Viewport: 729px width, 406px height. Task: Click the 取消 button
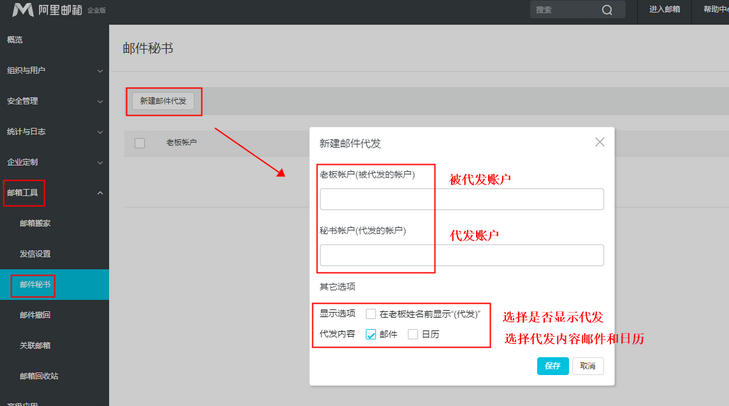point(588,366)
